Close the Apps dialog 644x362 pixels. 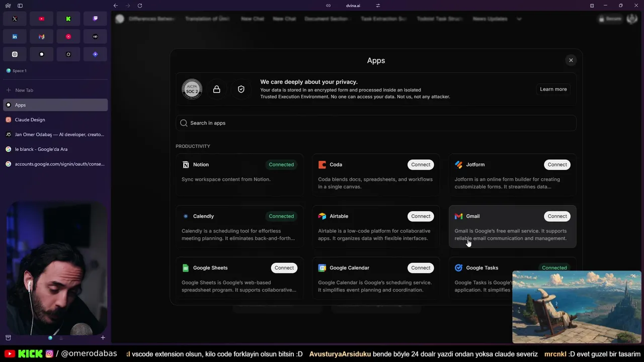571,60
